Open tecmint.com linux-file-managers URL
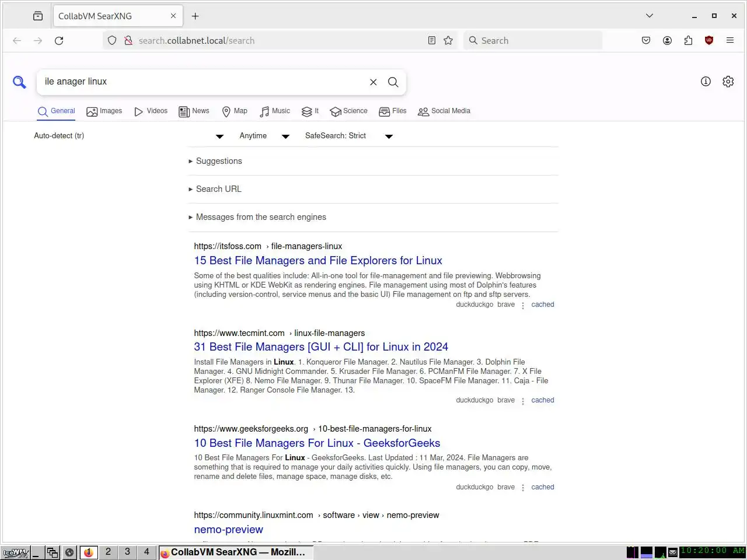The image size is (747, 560). click(x=279, y=333)
